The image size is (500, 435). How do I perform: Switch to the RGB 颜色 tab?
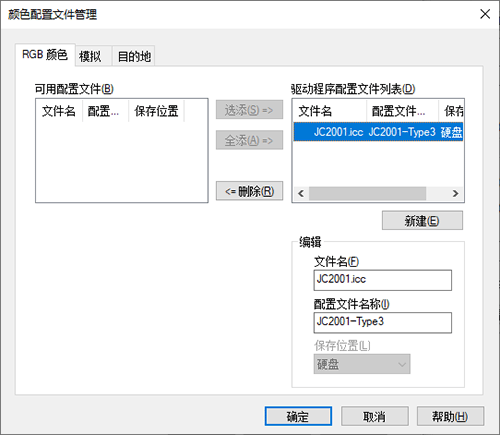45,55
